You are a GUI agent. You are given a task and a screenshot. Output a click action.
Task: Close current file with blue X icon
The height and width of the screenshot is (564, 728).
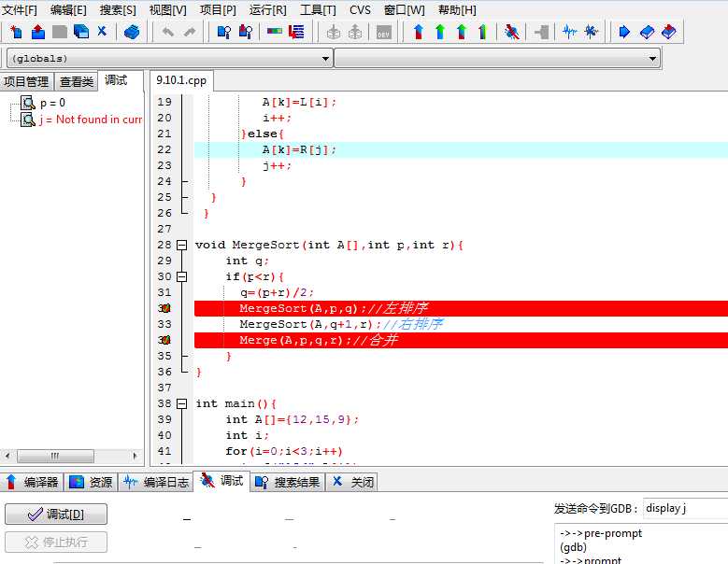click(x=102, y=31)
